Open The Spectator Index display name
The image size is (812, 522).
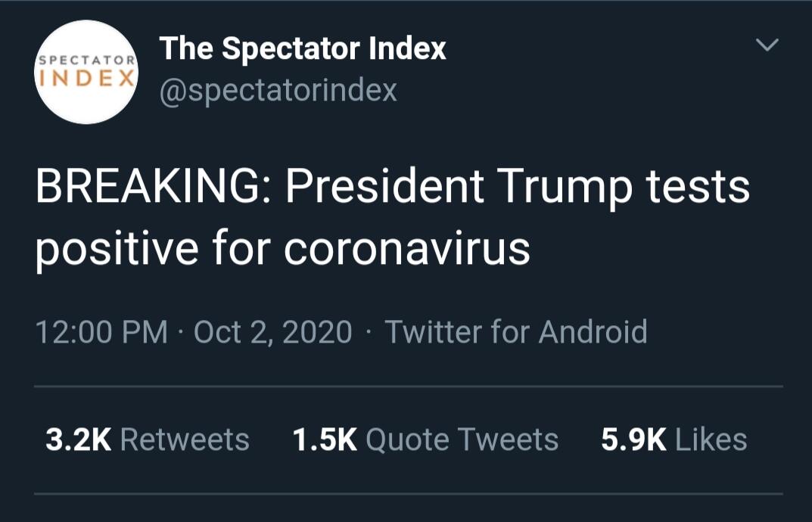(x=303, y=49)
